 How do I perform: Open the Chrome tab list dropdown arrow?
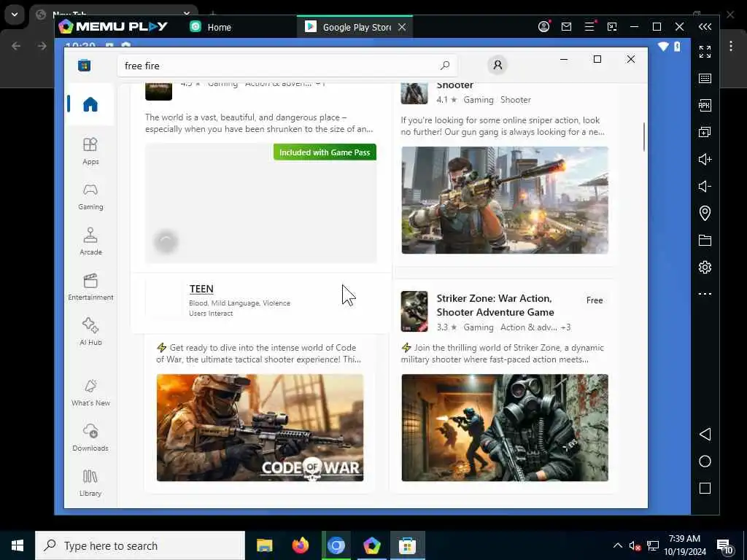tap(15, 15)
